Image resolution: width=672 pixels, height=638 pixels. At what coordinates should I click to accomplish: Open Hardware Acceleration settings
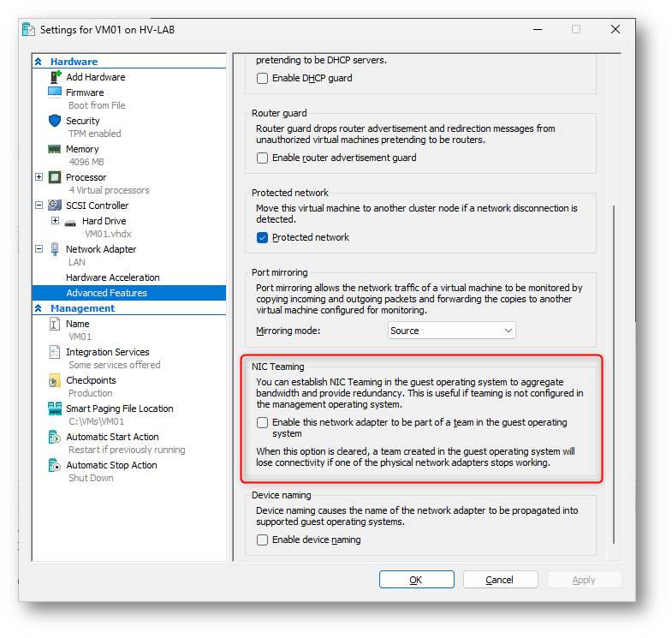click(x=113, y=277)
